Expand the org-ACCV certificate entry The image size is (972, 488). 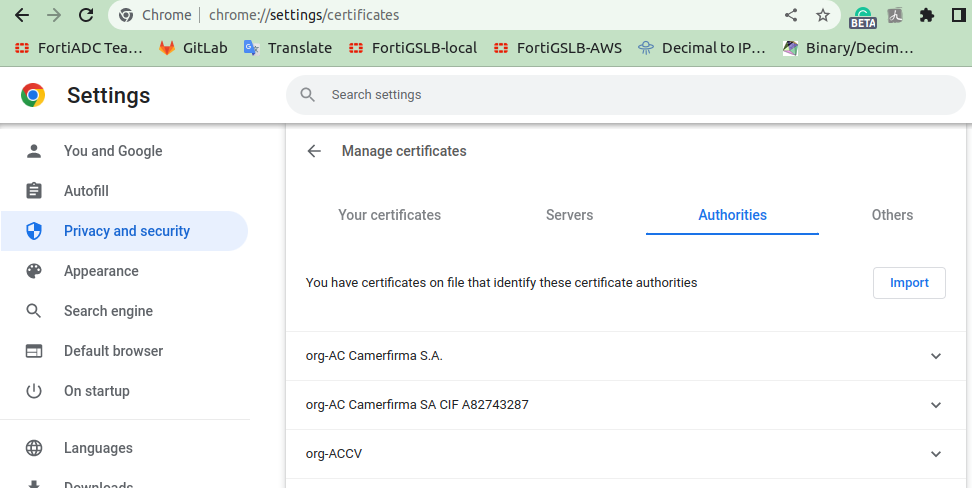[x=936, y=454]
